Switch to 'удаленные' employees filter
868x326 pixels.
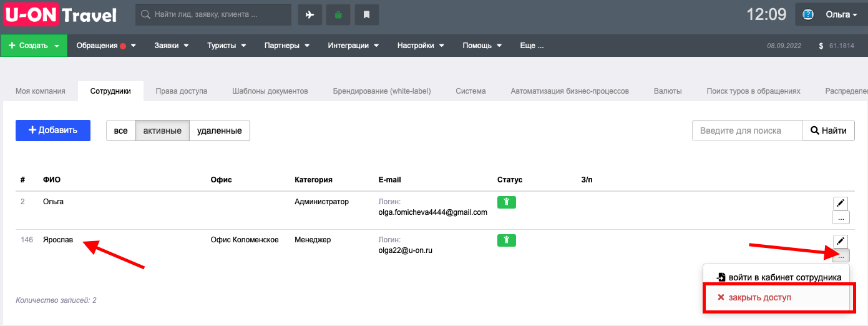click(220, 131)
